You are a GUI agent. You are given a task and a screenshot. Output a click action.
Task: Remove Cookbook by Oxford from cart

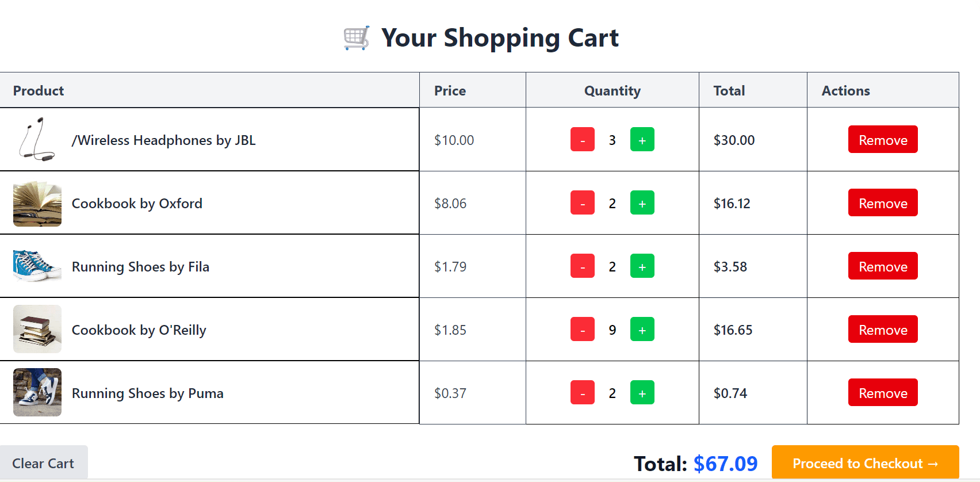[x=883, y=202]
